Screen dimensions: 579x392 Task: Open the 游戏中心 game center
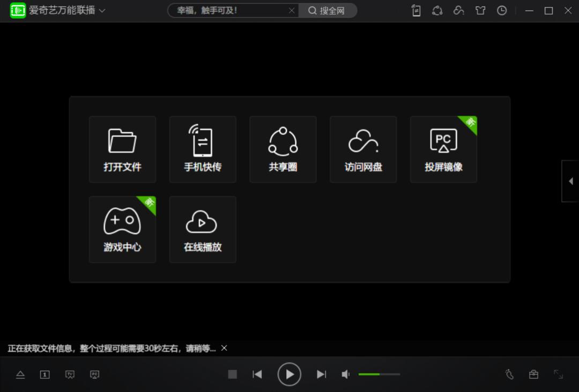[122, 229]
